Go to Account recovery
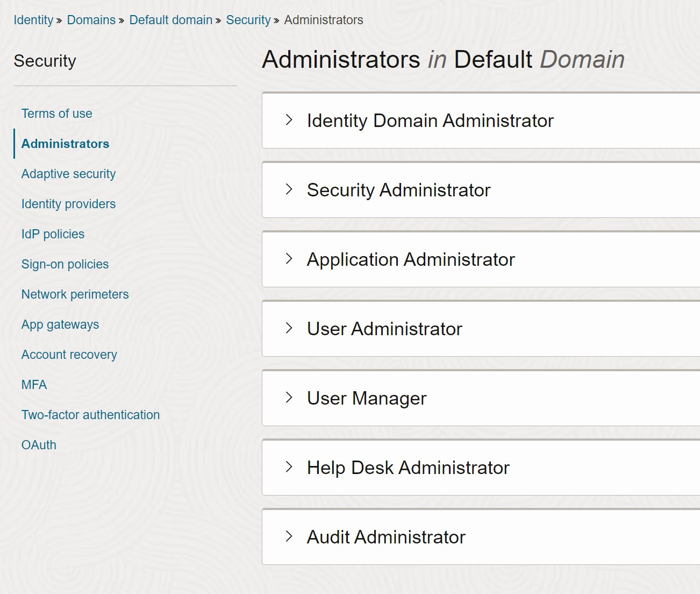Screen dimensions: 700x594 click(x=69, y=355)
